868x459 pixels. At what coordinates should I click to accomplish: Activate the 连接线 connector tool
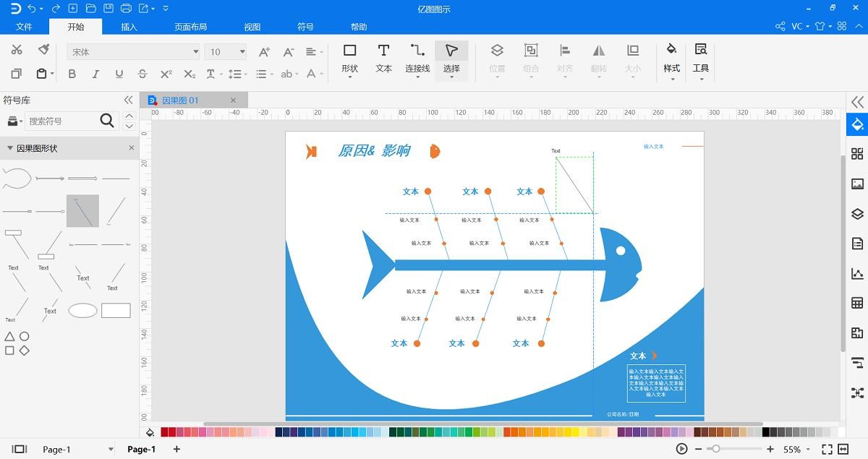click(417, 58)
